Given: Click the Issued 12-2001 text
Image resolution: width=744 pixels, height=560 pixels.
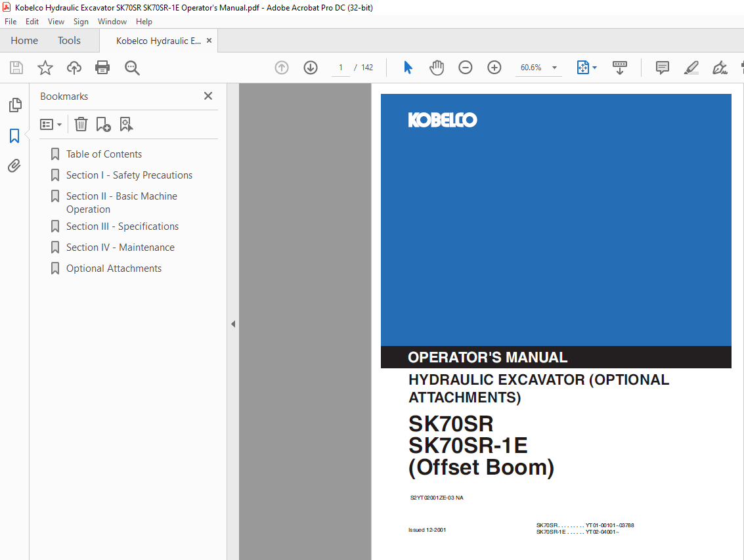Looking at the screenshot, I should 427,530.
